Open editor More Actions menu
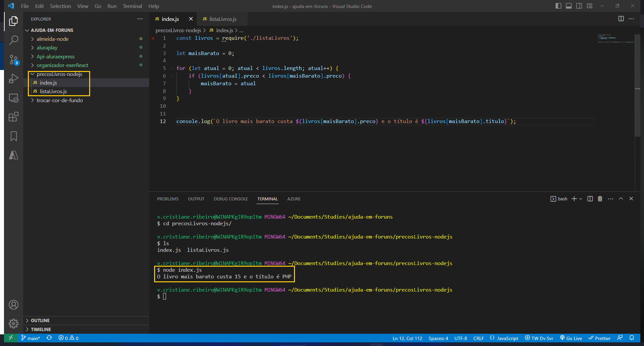This screenshot has height=346, width=644. point(631,19)
